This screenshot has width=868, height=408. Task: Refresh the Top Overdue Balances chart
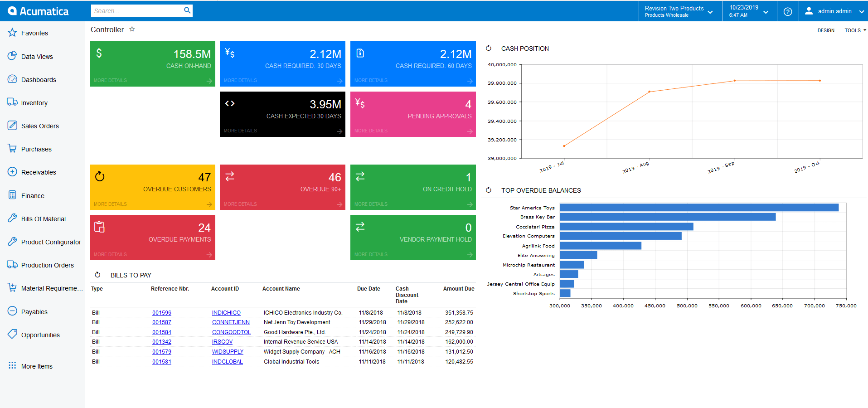(488, 190)
